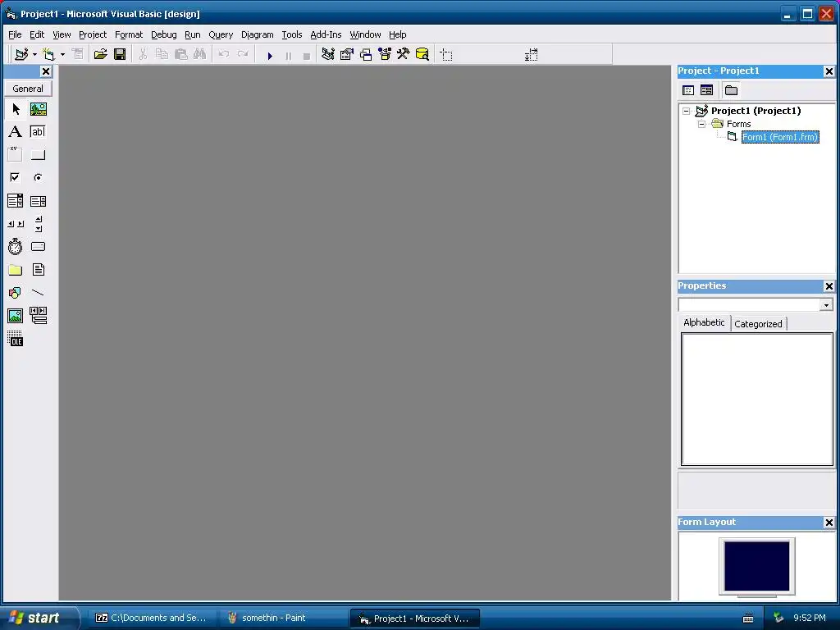Image resolution: width=840 pixels, height=630 pixels.
Task: Open the Project menu
Action: [93, 34]
